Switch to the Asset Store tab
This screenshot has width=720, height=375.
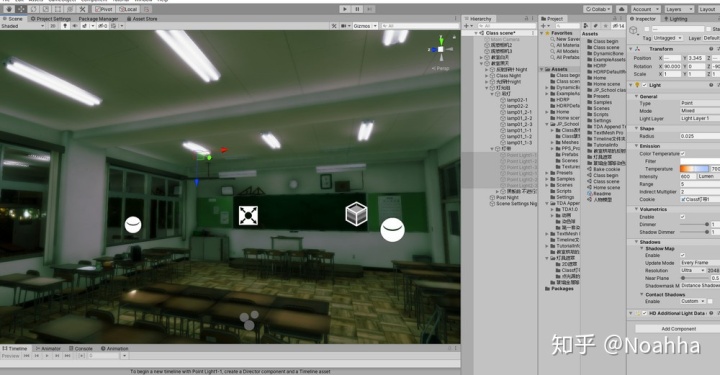point(141,19)
